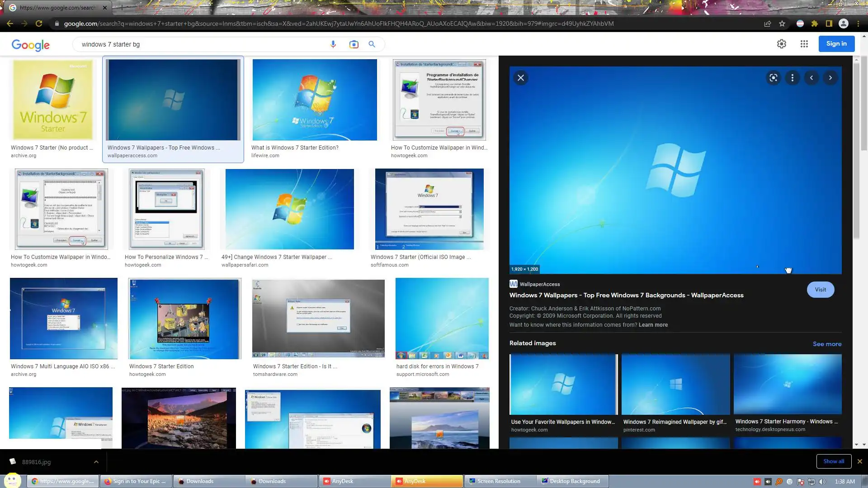Close the image preview panel
This screenshot has height=488, width=868.
pyautogui.click(x=521, y=78)
